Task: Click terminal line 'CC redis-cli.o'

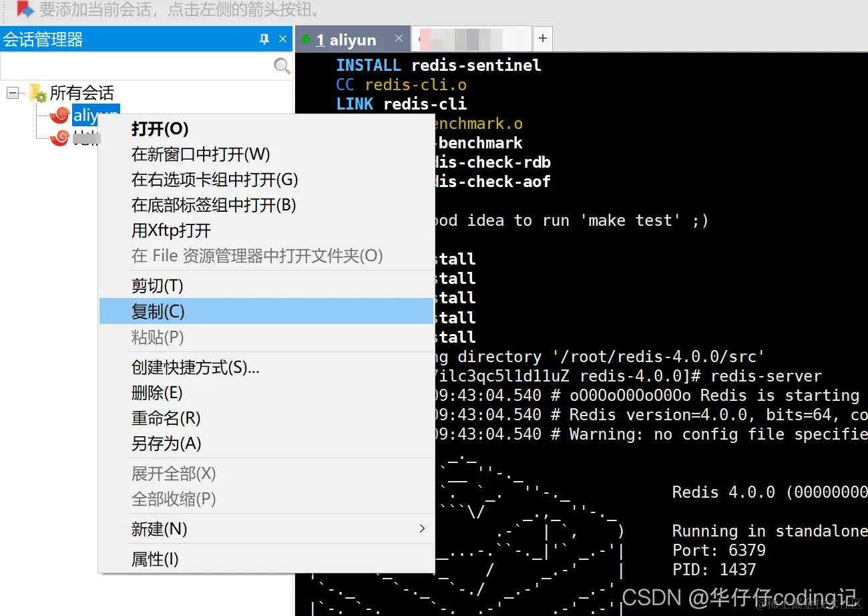Action: 401,85
